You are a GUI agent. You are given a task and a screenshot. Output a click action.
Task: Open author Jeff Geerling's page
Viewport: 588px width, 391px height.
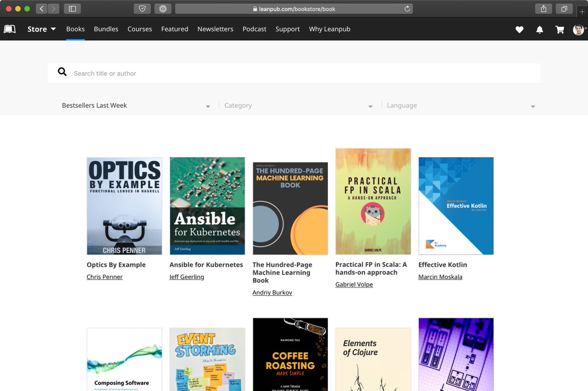coord(187,277)
